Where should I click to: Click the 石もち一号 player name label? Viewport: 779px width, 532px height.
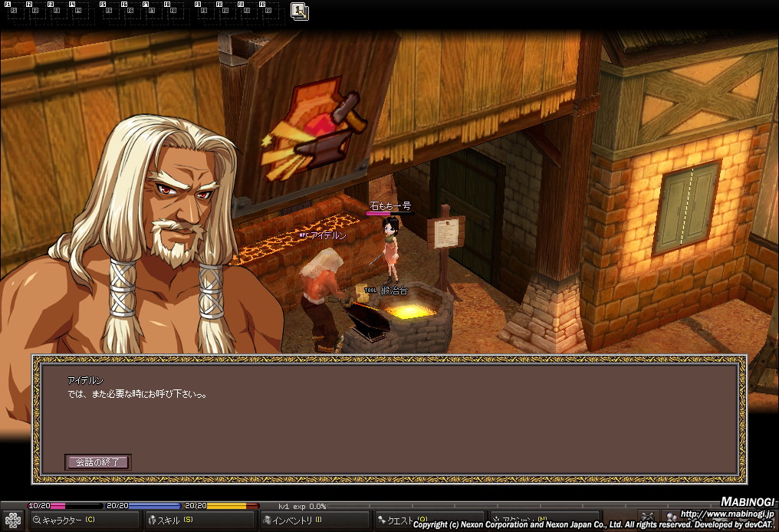click(x=390, y=205)
